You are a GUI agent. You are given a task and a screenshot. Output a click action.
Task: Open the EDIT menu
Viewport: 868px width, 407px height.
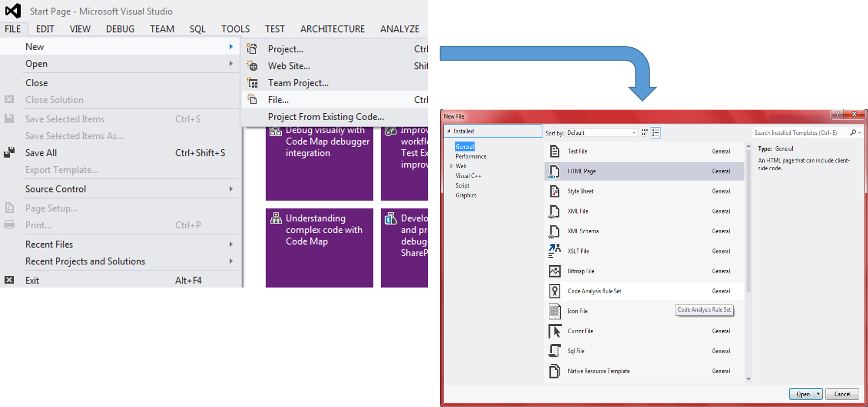(x=45, y=29)
